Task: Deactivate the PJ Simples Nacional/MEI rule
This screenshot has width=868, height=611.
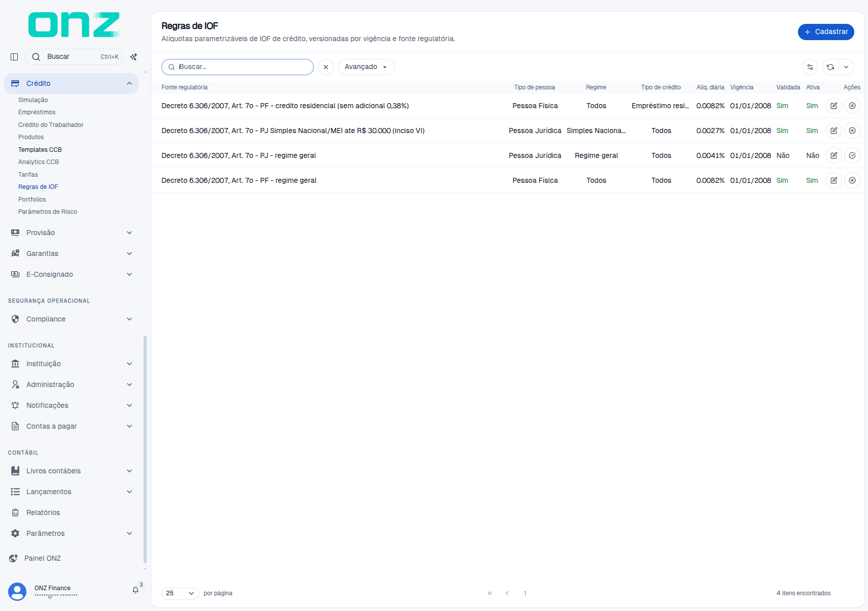Action: click(852, 131)
